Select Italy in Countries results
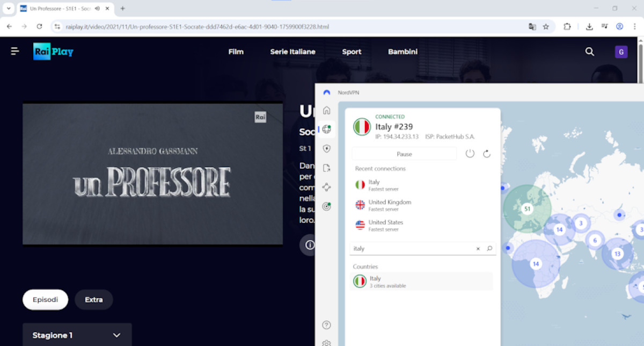The image size is (644, 346). point(421,282)
